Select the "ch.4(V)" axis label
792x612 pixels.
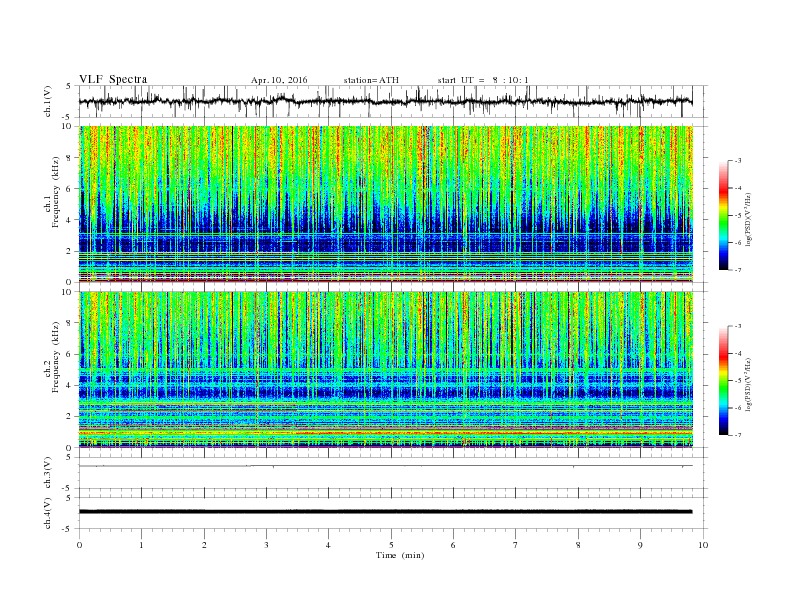(48, 513)
